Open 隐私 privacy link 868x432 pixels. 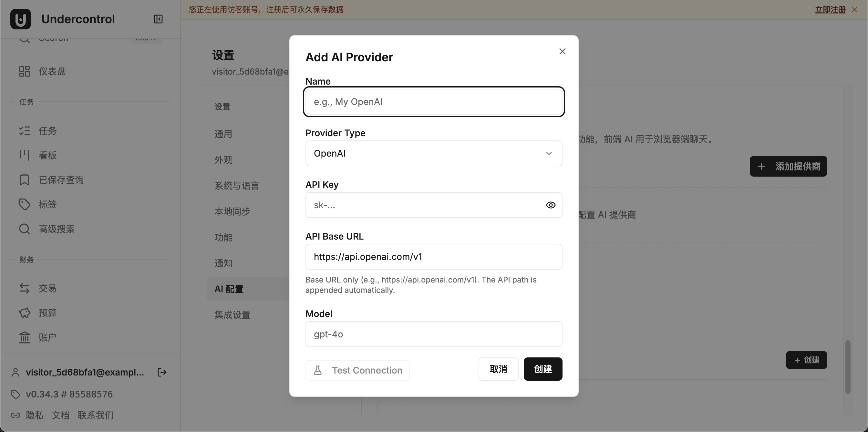[35, 415]
